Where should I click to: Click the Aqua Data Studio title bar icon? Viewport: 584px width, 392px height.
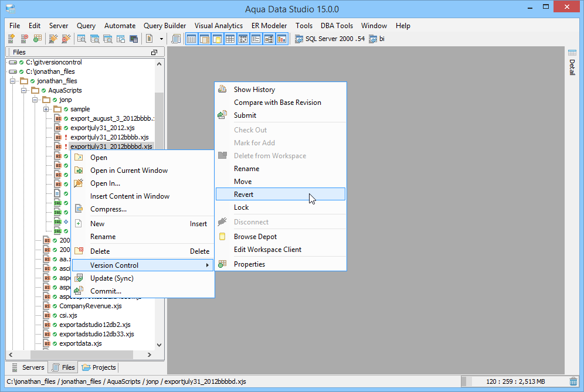point(11,8)
